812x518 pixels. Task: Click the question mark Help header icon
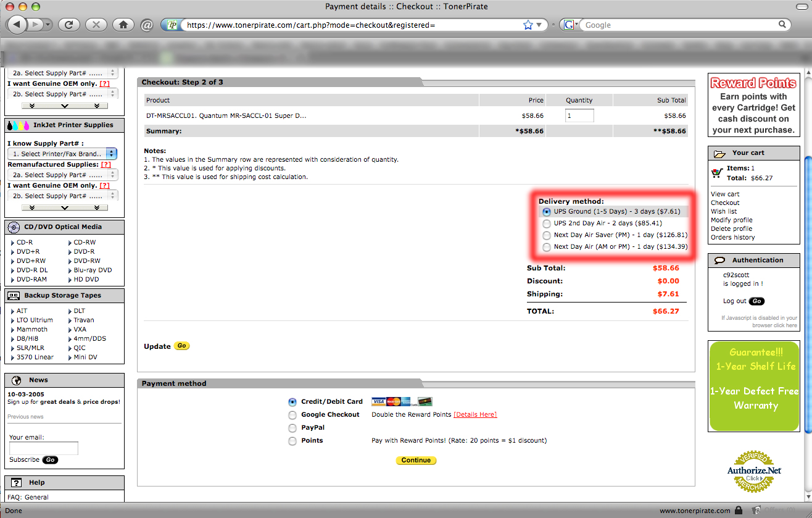(x=17, y=482)
